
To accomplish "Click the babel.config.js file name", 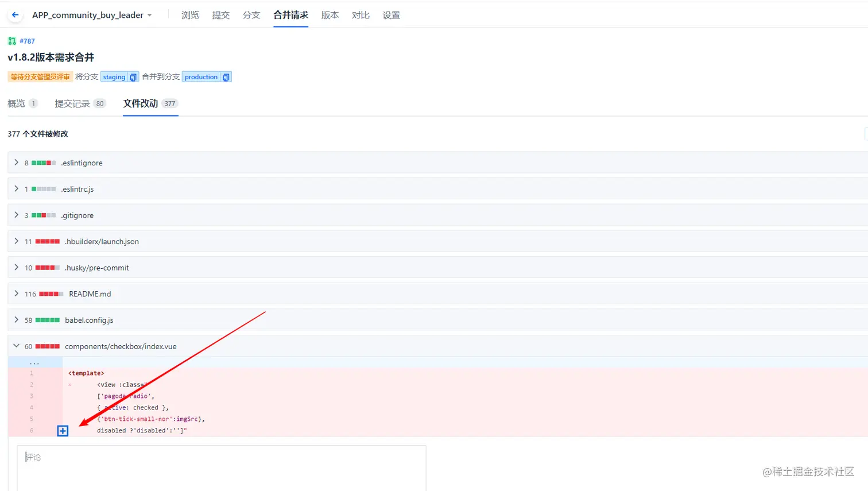I will (x=89, y=320).
